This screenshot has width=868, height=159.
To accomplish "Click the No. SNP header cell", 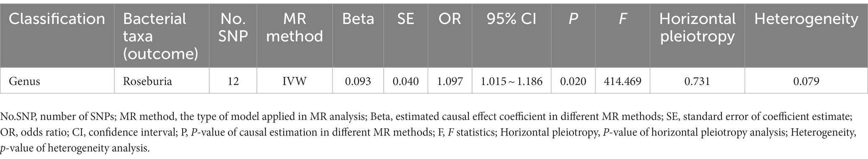I will (233, 28).
